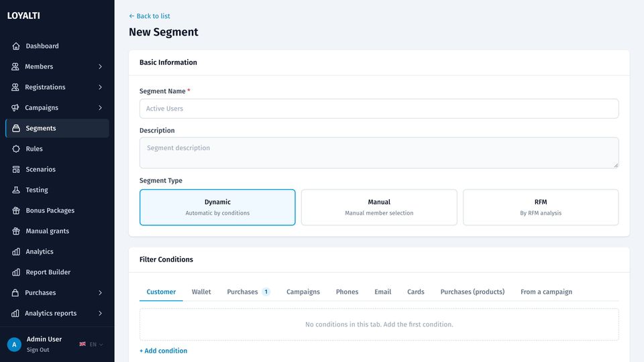The image size is (644, 362).
Task: Focus the Segment Name input field
Action: 379,109
